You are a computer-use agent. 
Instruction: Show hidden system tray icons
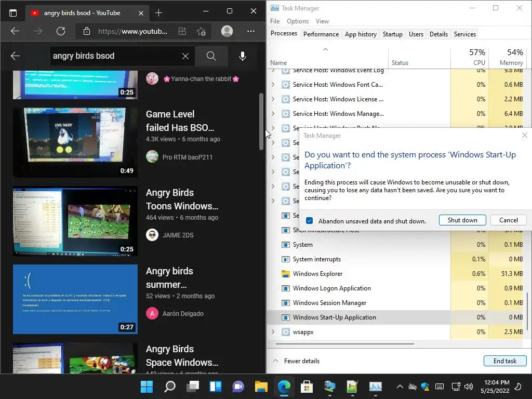pos(400,387)
